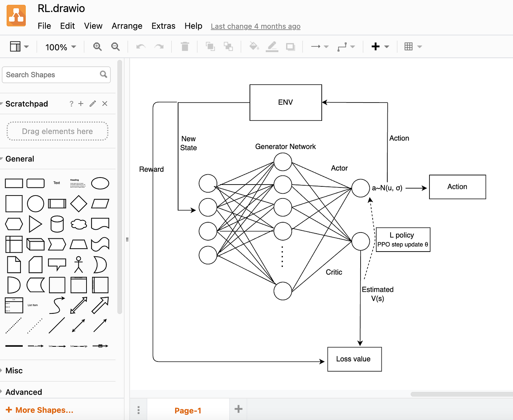Click the Undo icon in the toolbar
The image size is (513, 420).
click(x=140, y=47)
